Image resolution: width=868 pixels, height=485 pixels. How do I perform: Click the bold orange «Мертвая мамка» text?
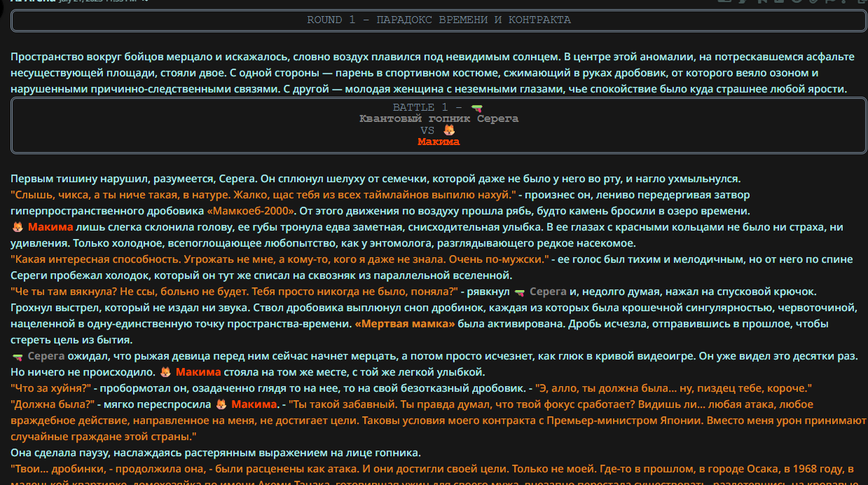405,324
